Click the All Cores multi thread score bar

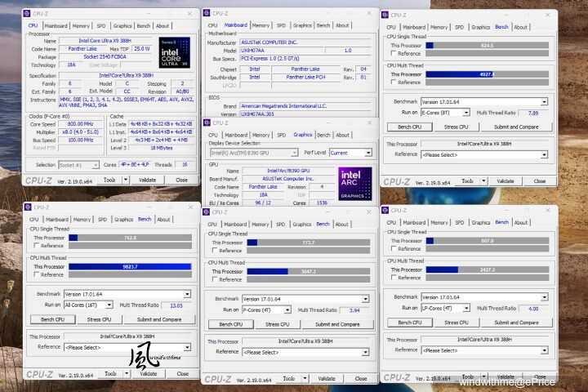[130, 267]
